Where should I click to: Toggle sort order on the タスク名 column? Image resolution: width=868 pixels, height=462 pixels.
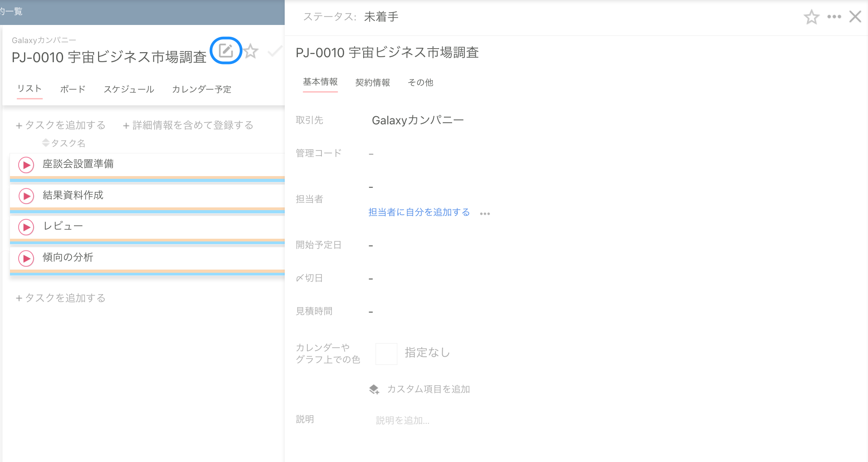pyautogui.click(x=46, y=143)
